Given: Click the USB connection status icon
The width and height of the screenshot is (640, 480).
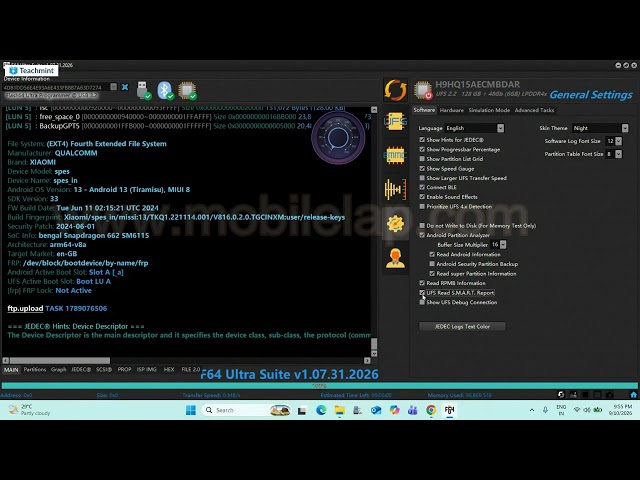Looking at the screenshot, I should coord(143,90).
